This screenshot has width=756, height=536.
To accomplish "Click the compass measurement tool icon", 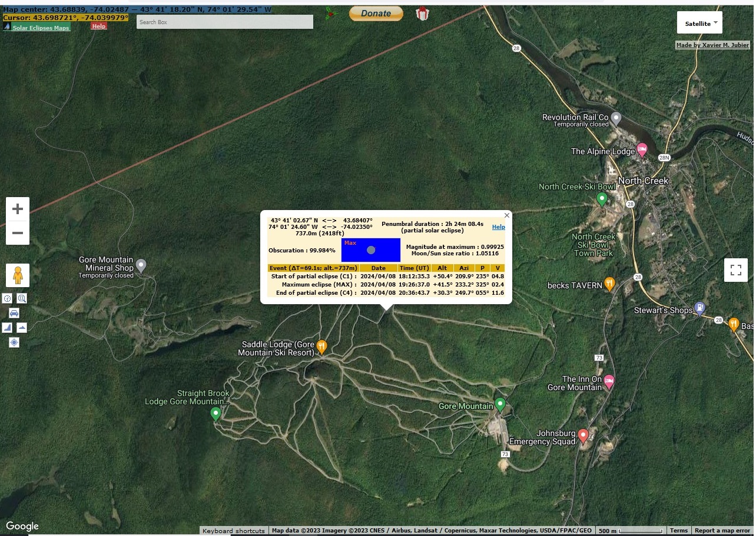I will coord(7,298).
